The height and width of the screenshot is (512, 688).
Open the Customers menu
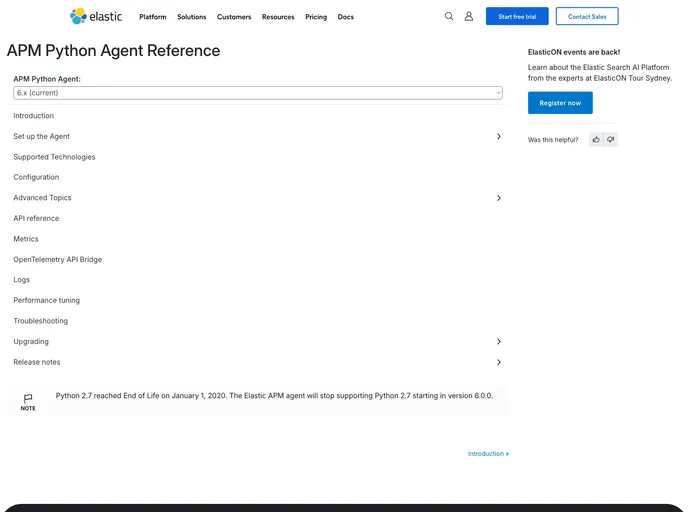tap(234, 17)
